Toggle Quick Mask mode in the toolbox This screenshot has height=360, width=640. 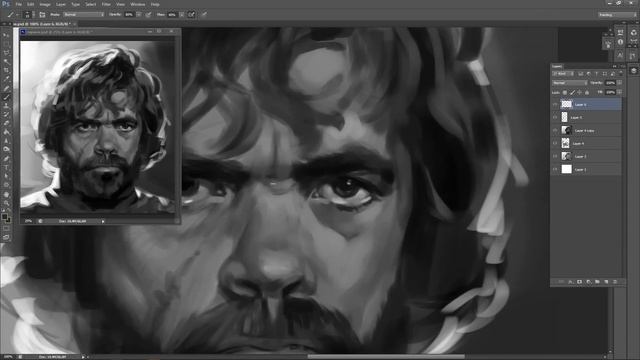[7, 229]
